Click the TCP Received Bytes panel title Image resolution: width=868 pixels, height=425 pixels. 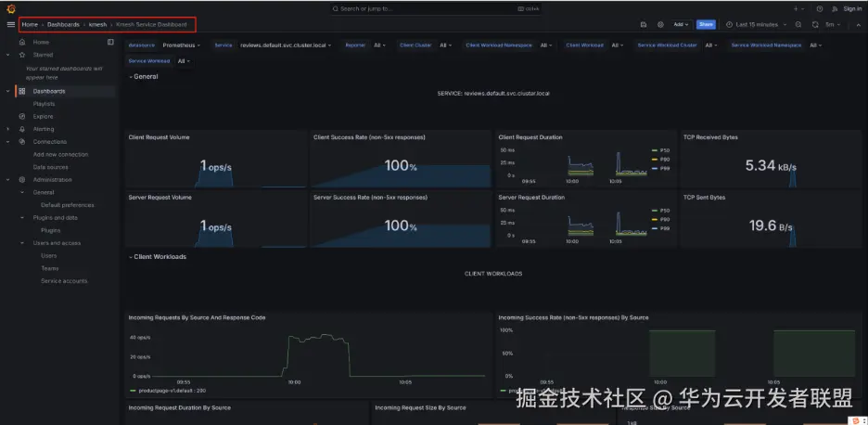pyautogui.click(x=710, y=137)
